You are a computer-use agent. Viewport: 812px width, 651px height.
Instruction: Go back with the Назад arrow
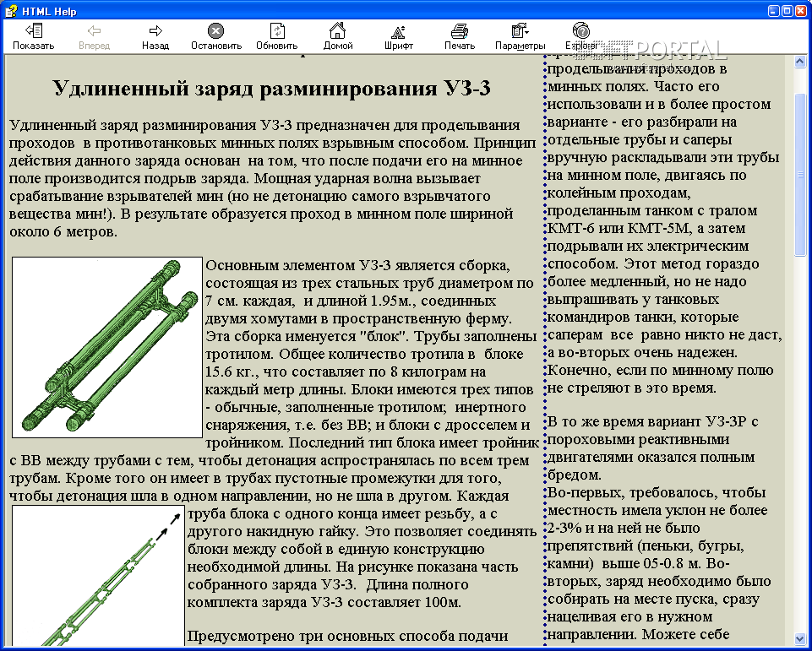tap(155, 36)
